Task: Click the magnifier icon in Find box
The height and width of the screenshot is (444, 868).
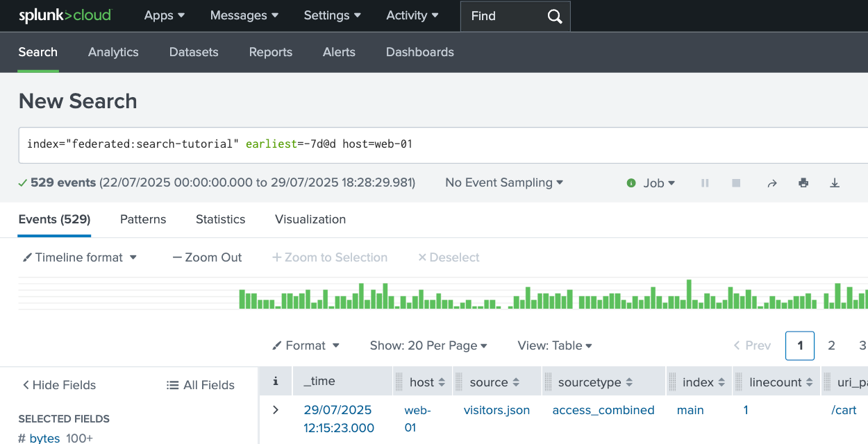Action: (x=554, y=16)
